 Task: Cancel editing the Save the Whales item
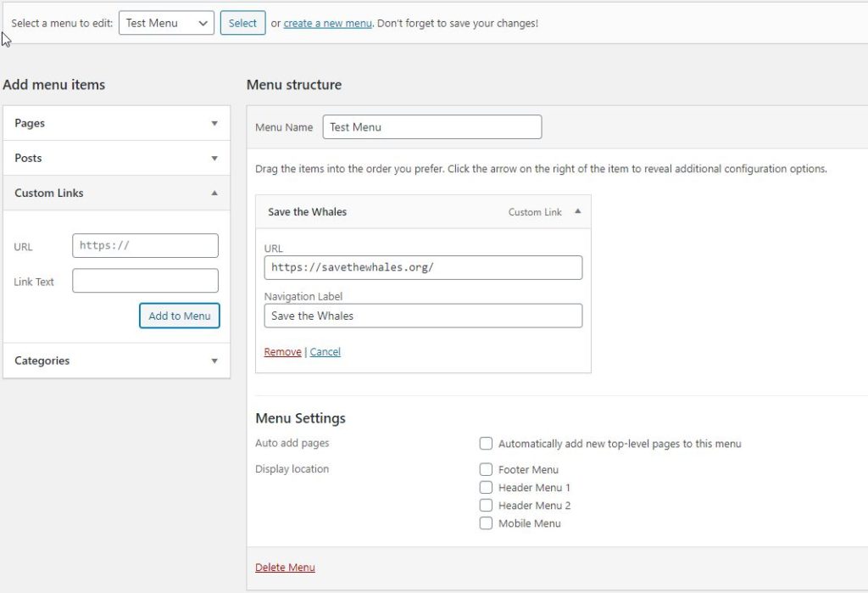point(325,351)
